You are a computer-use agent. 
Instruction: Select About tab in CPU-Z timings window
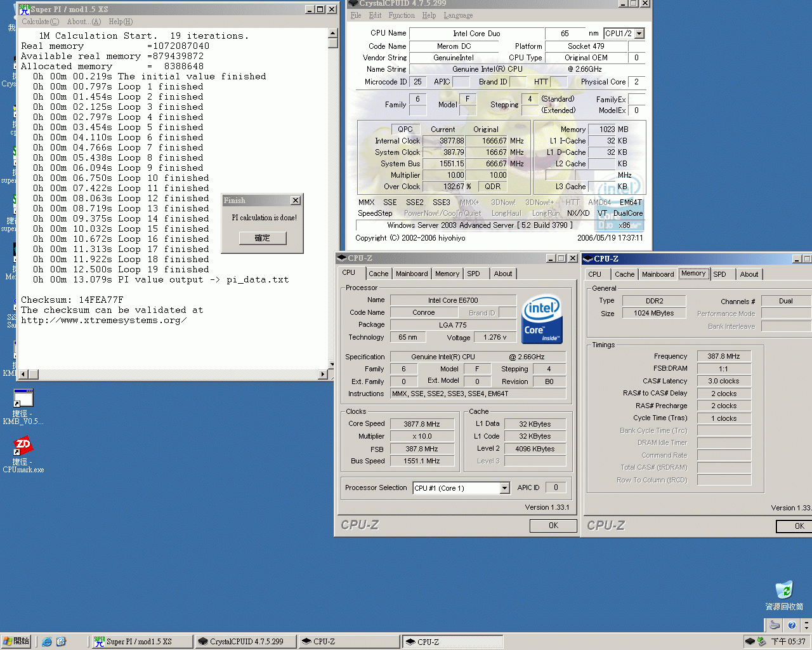pos(749,274)
